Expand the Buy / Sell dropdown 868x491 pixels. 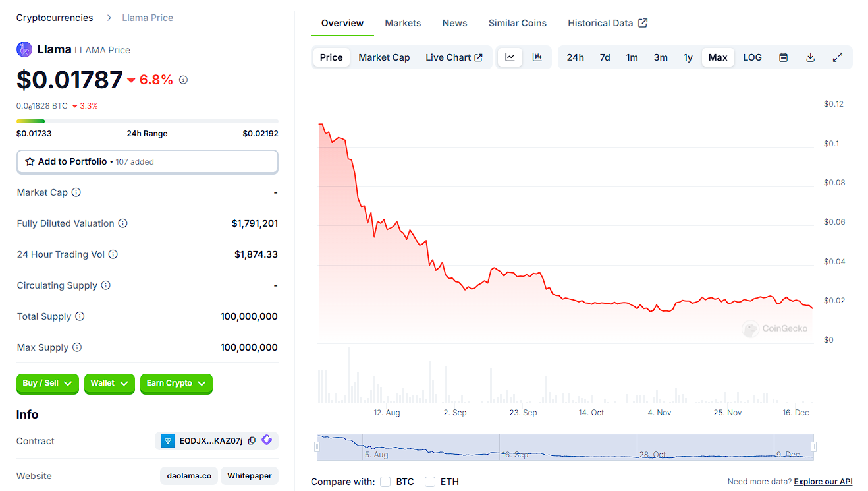coord(47,384)
